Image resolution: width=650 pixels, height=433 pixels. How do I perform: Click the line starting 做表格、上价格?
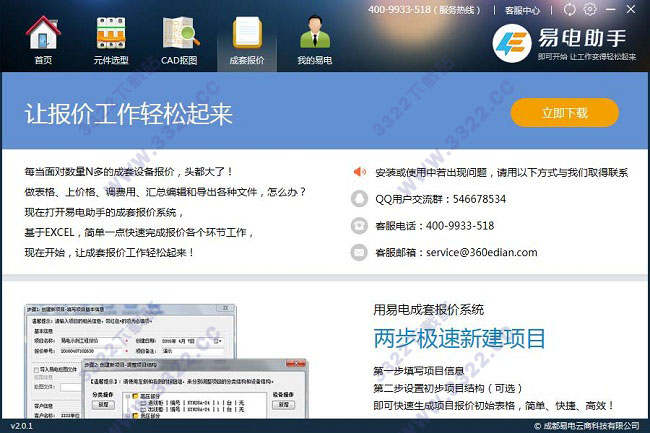coord(165,192)
